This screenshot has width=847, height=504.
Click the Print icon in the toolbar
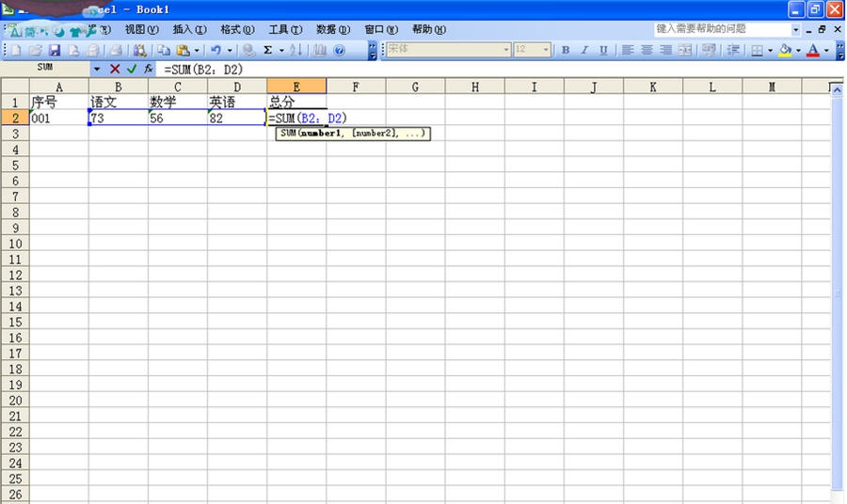click(x=115, y=50)
